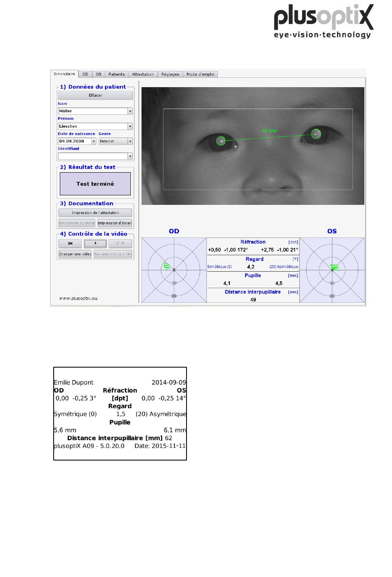Expand the Identifiant dropdown arrow

[x=130, y=156]
